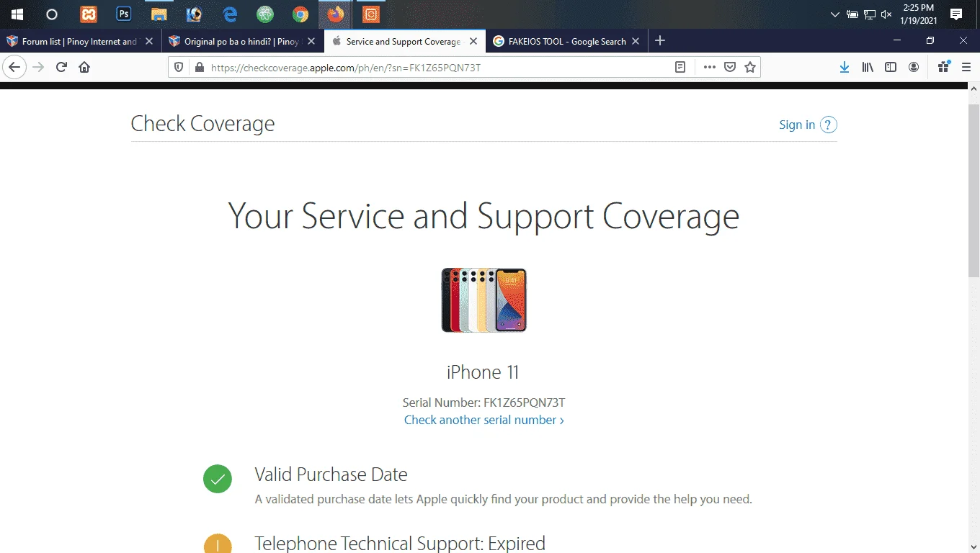Click the Check Coverage heading
Image resolution: width=980 pixels, height=553 pixels.
click(x=202, y=124)
